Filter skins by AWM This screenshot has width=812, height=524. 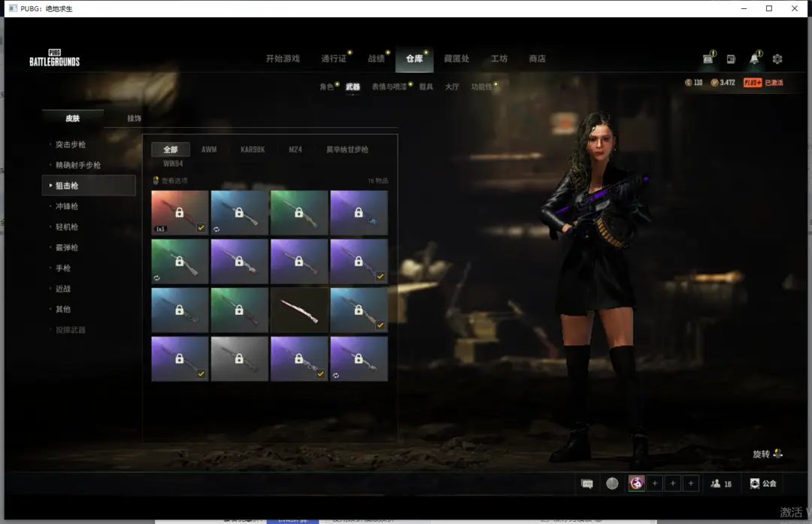click(209, 149)
